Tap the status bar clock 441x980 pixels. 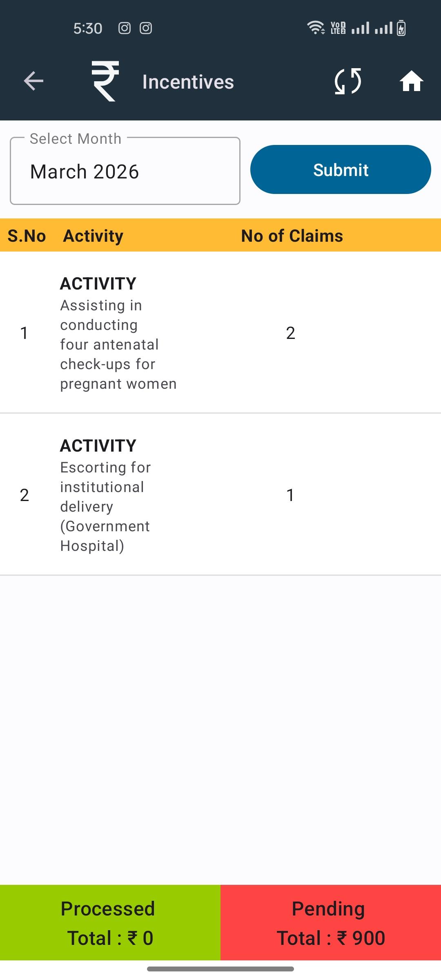click(88, 28)
